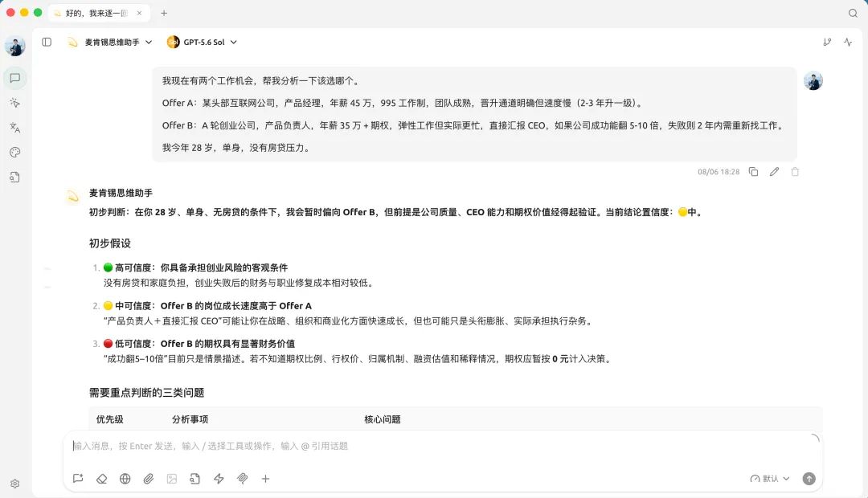Delete the user message with trash icon

(x=795, y=172)
